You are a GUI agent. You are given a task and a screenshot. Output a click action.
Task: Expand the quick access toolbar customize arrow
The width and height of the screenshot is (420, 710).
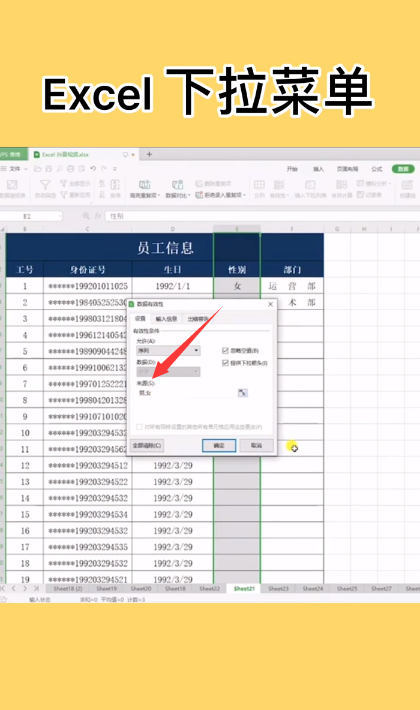(x=115, y=168)
